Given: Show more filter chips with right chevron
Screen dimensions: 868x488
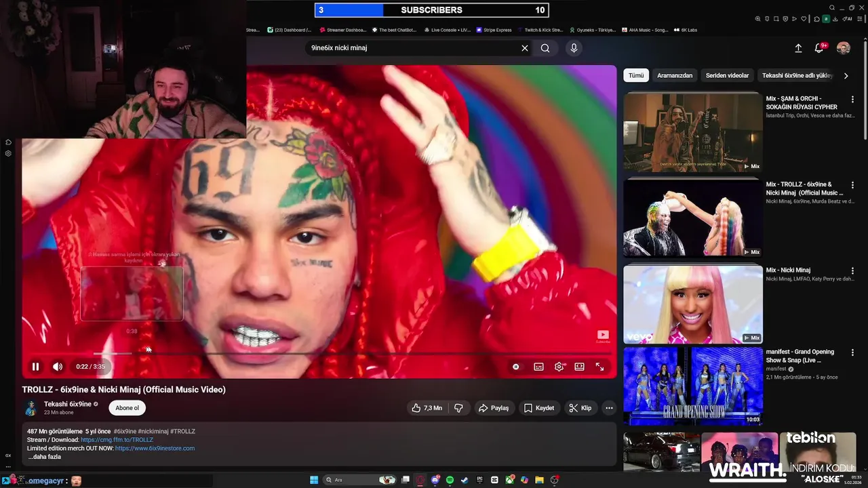Looking at the screenshot, I should [846, 76].
